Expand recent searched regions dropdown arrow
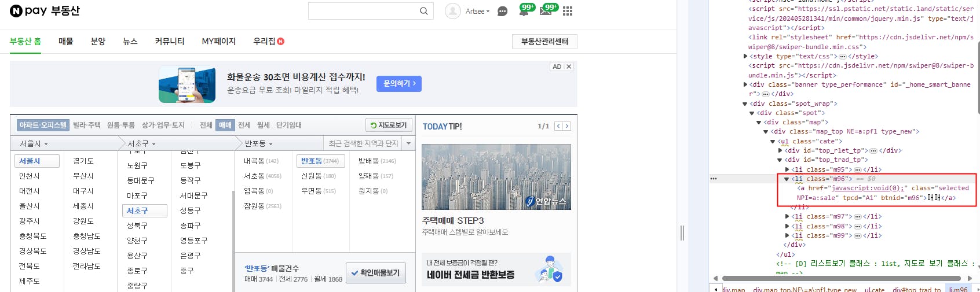 click(409, 143)
